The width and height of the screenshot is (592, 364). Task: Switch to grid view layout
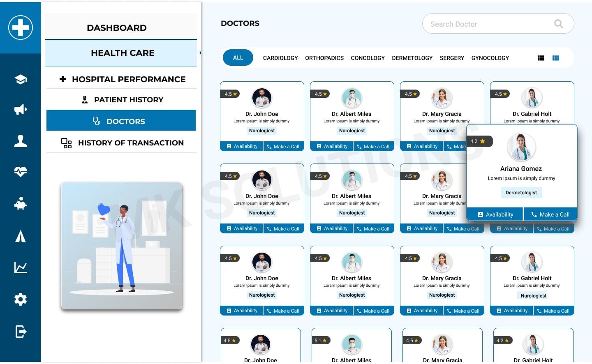(x=556, y=58)
